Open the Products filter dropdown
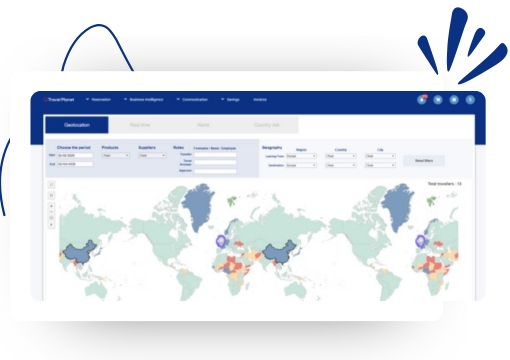Image resolution: width=510 pixels, height=360 pixels. pyautogui.click(x=116, y=155)
